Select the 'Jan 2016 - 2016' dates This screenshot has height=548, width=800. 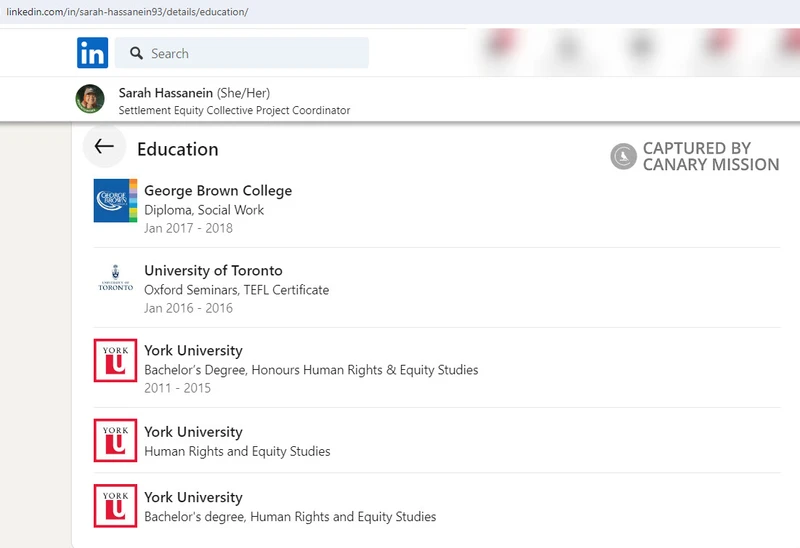click(x=188, y=308)
